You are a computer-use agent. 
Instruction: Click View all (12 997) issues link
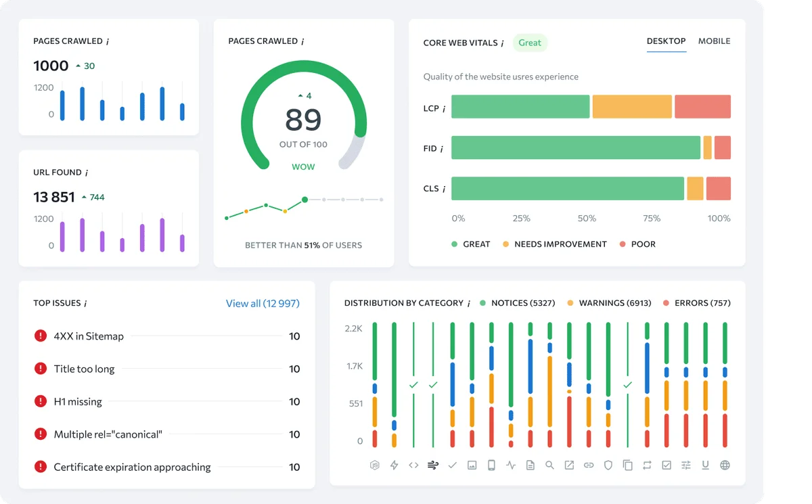(x=263, y=303)
